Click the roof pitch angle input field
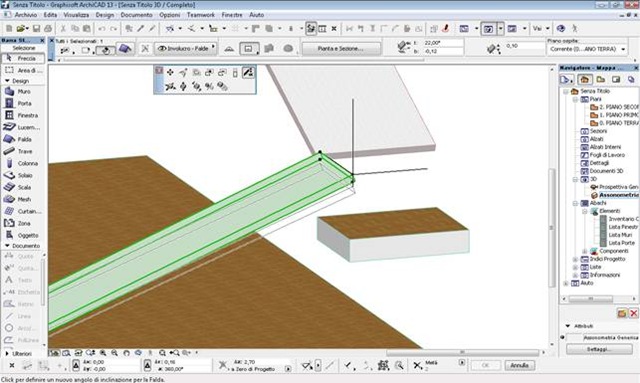 443,43
